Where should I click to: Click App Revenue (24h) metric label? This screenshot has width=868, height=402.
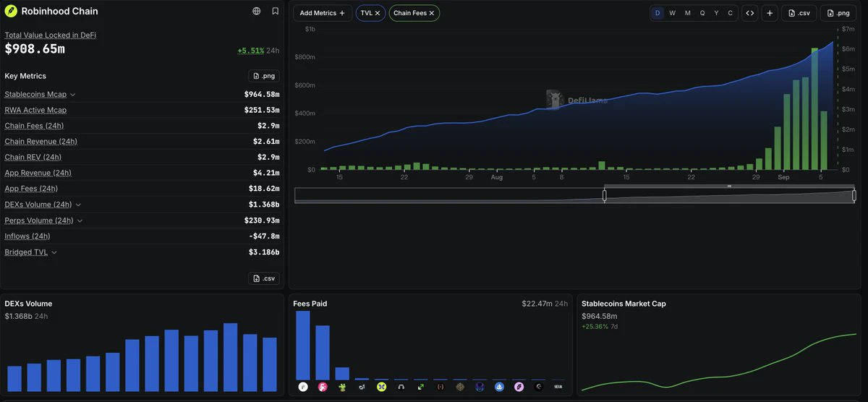point(38,174)
